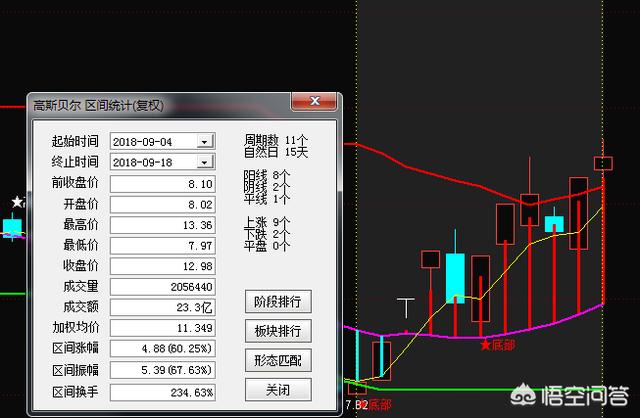Click the 上涨 9个 statistic text
This screenshot has width=640, height=418.
point(267,222)
